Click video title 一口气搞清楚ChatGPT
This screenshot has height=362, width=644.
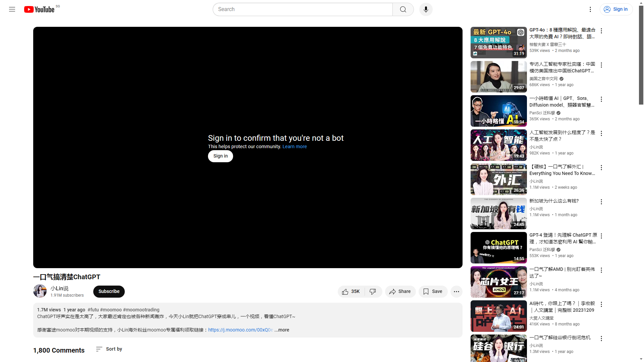point(67,277)
